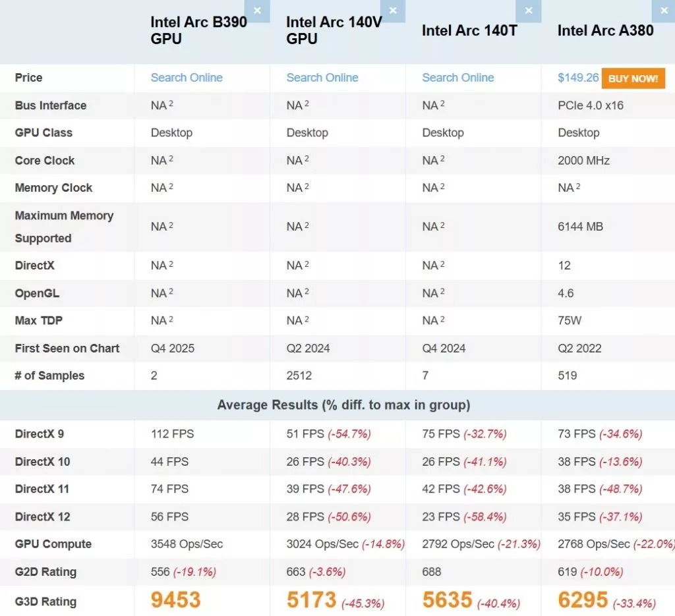
Task: Remove Intel Arc B390 GPU column with X
Action: [x=257, y=11]
